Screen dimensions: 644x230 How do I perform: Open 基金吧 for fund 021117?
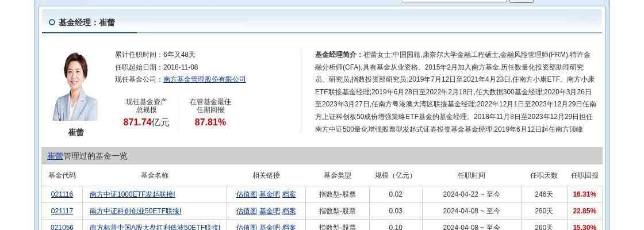pyautogui.click(x=270, y=211)
